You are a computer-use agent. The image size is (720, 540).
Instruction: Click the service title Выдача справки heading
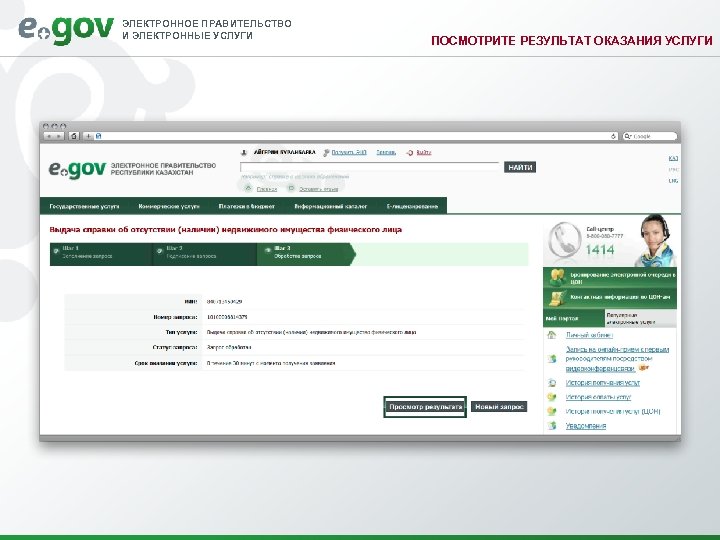[x=225, y=230]
